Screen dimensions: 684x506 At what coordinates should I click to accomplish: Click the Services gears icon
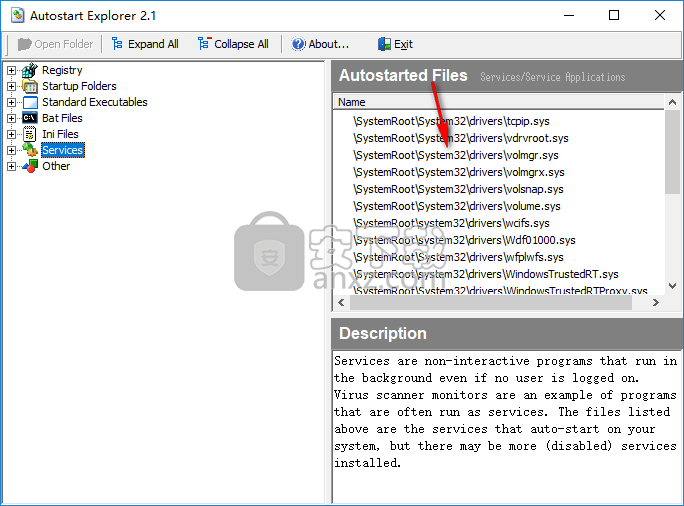[30, 150]
